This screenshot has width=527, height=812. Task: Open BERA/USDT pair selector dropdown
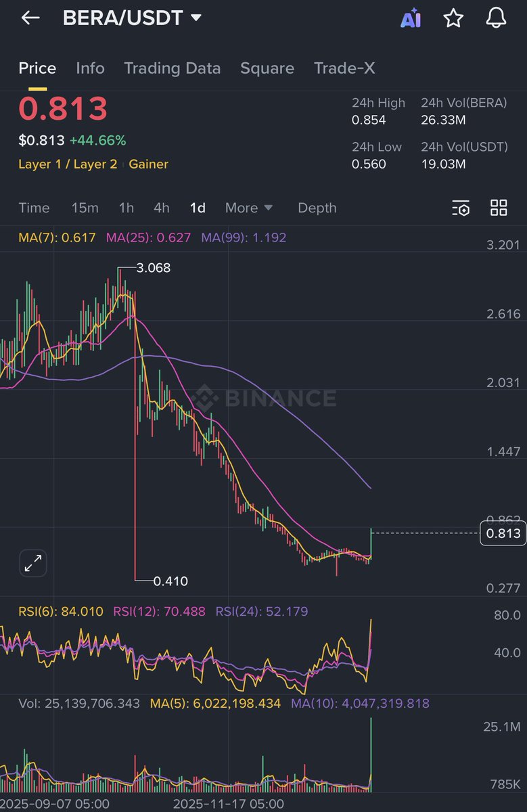click(132, 18)
